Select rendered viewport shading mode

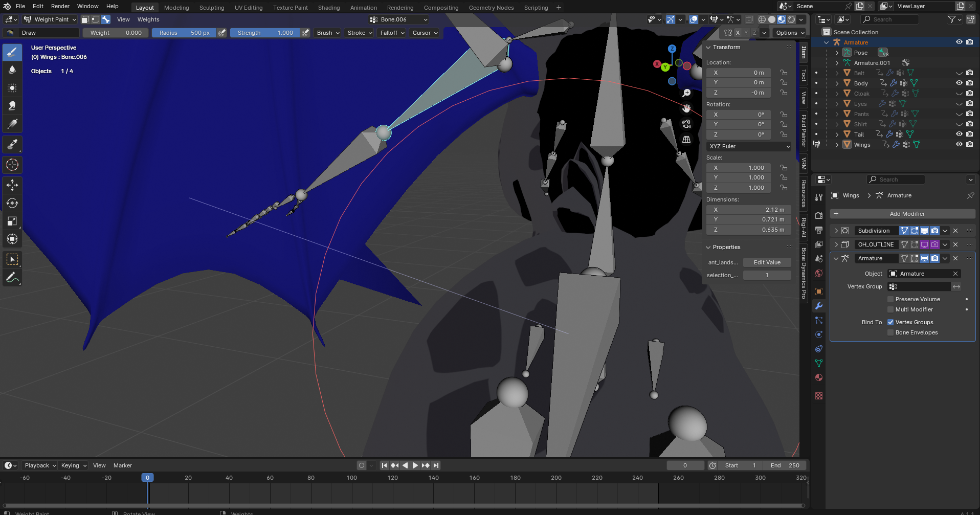[791, 19]
